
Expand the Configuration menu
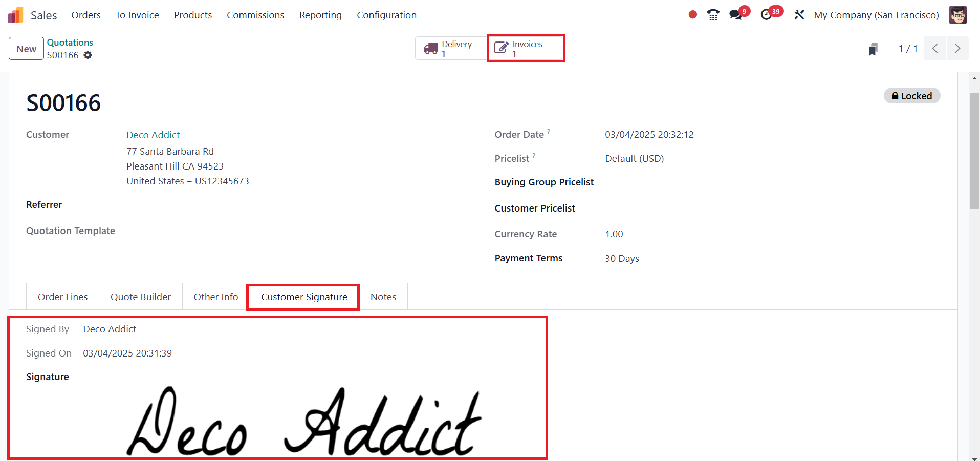pos(387,15)
